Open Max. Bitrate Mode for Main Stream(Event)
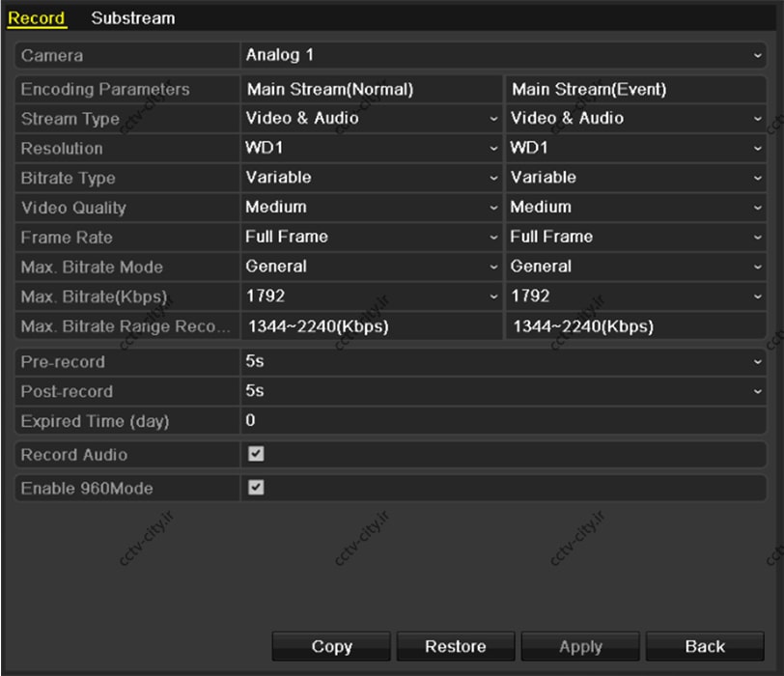Screen dimensions: 784x676 636,267
